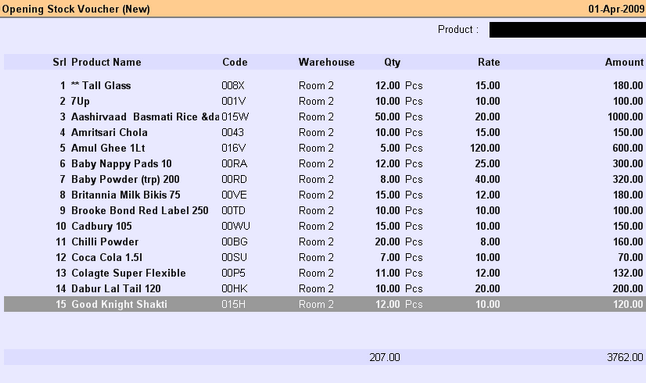This screenshot has width=646, height=383.
Task: Click quantity '5.00' in Amul Ghee row
Action: click(x=390, y=148)
